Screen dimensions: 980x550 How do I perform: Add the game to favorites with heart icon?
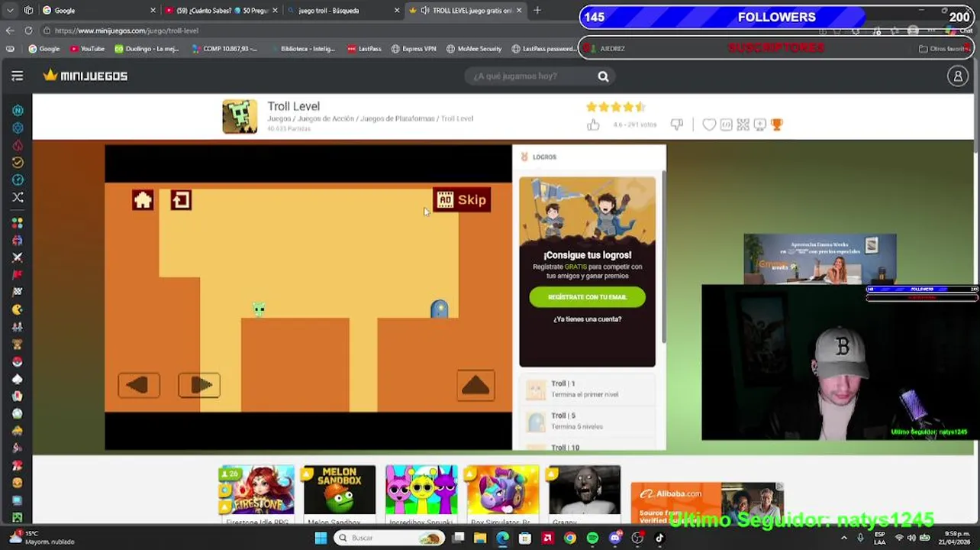coord(709,125)
